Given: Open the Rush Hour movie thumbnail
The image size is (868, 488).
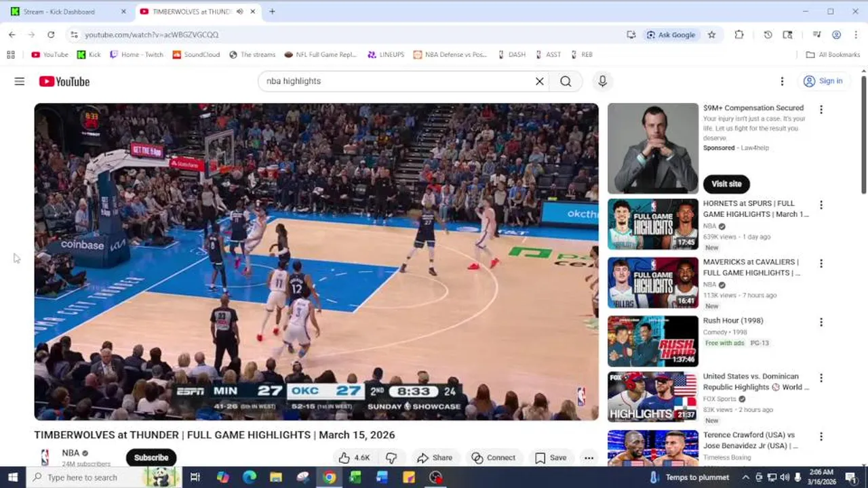Looking at the screenshot, I should [x=652, y=342].
